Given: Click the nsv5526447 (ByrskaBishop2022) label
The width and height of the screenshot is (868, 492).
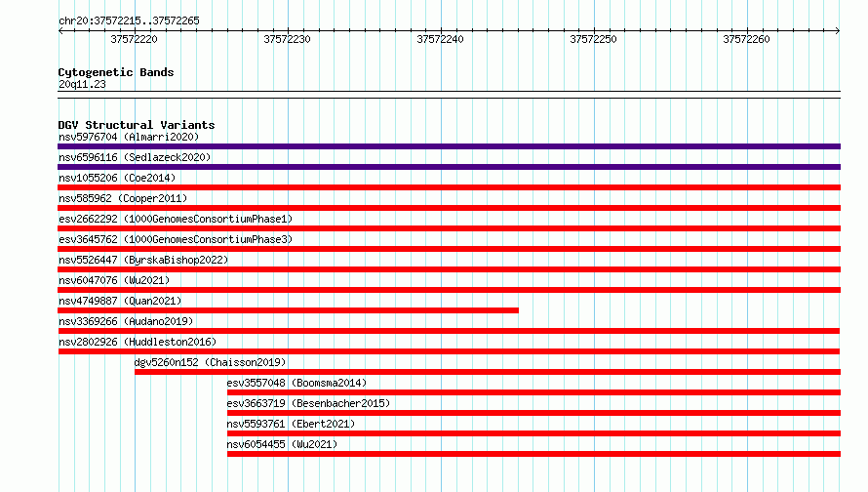Looking at the screenshot, I should [143, 260].
